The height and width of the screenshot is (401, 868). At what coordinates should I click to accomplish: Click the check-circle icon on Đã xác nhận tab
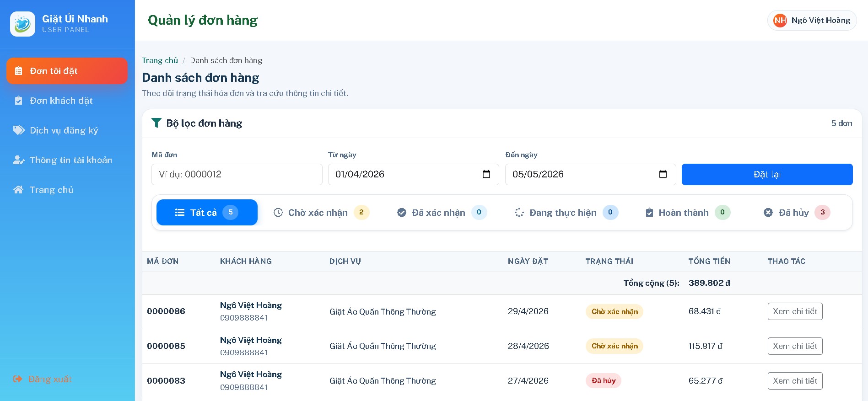(402, 213)
